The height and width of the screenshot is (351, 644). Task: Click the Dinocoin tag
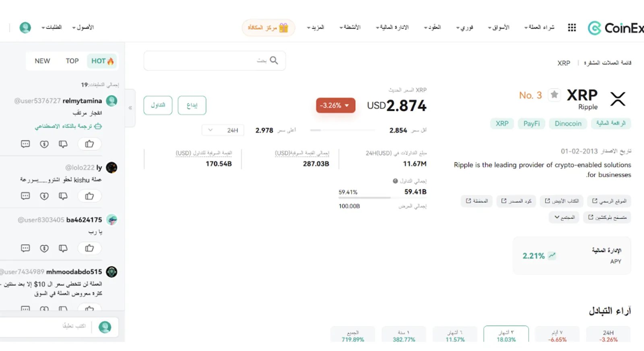pos(568,123)
